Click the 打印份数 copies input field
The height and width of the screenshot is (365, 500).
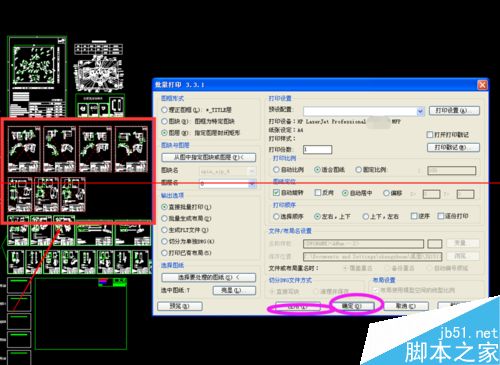(317, 150)
